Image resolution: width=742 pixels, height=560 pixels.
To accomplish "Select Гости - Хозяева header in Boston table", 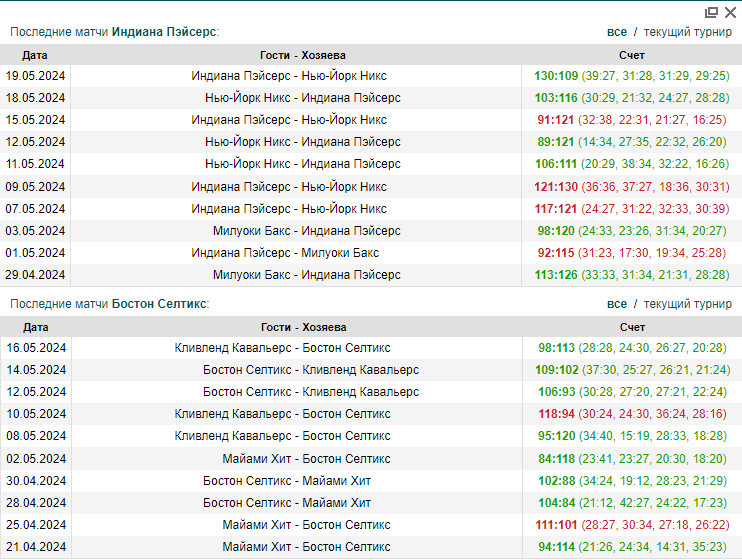I will 304,327.
